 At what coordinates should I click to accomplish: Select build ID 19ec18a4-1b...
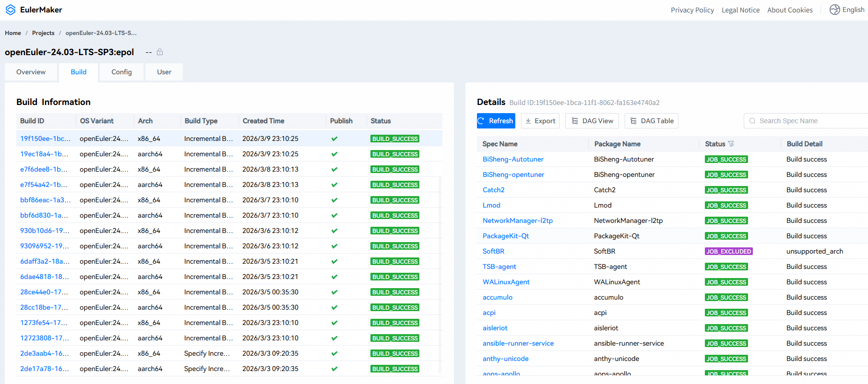coord(44,154)
